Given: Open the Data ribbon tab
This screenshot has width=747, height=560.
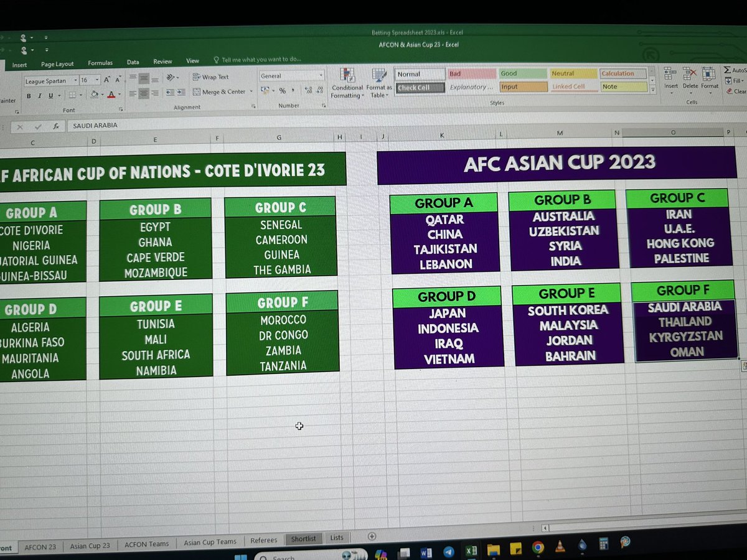Looking at the screenshot, I should [x=133, y=62].
